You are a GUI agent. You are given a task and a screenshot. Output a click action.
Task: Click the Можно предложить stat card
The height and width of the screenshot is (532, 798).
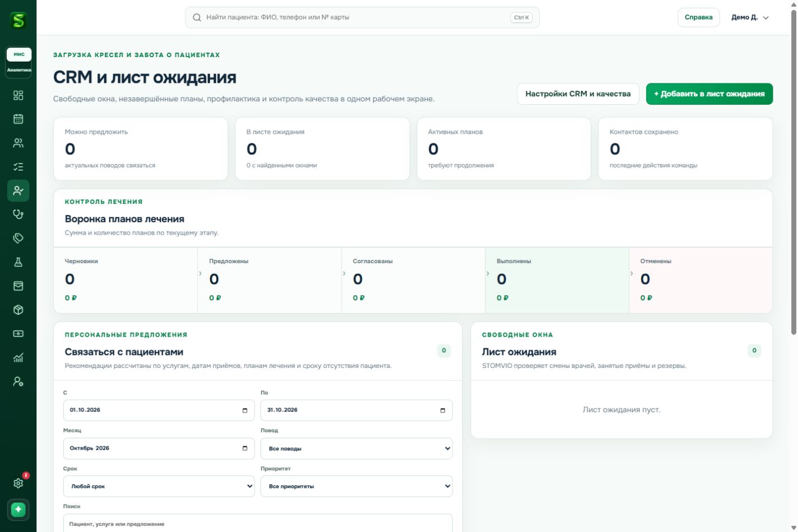141,148
